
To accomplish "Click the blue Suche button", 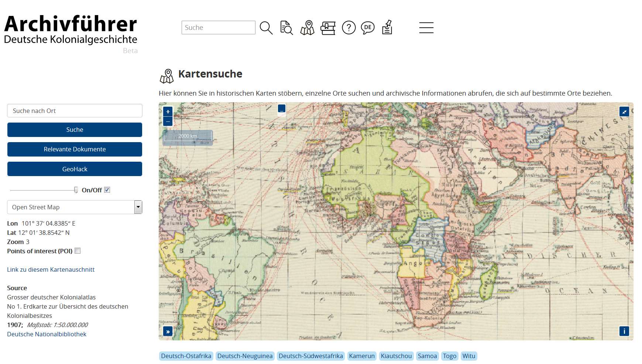I will [75, 130].
